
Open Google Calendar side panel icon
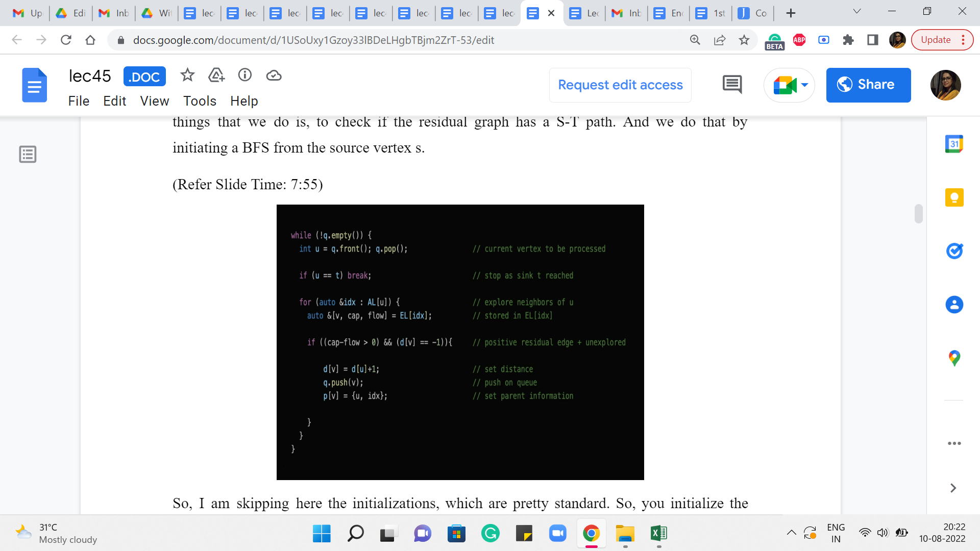point(954,144)
